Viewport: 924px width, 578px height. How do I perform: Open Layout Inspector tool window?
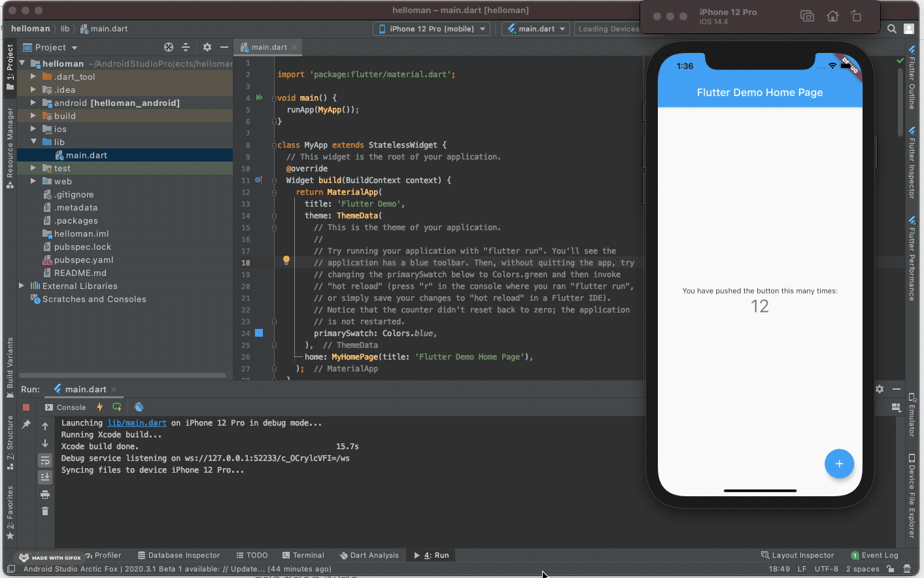(x=798, y=555)
